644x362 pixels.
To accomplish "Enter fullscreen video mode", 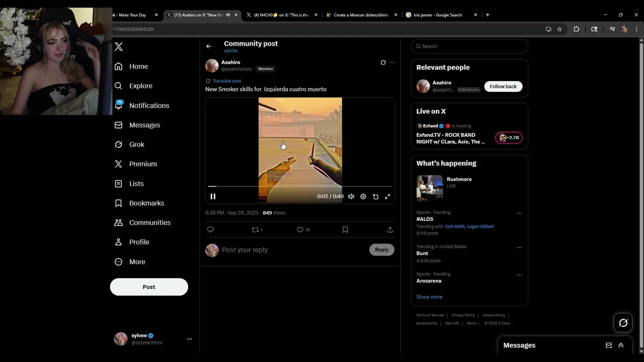I will (x=387, y=197).
